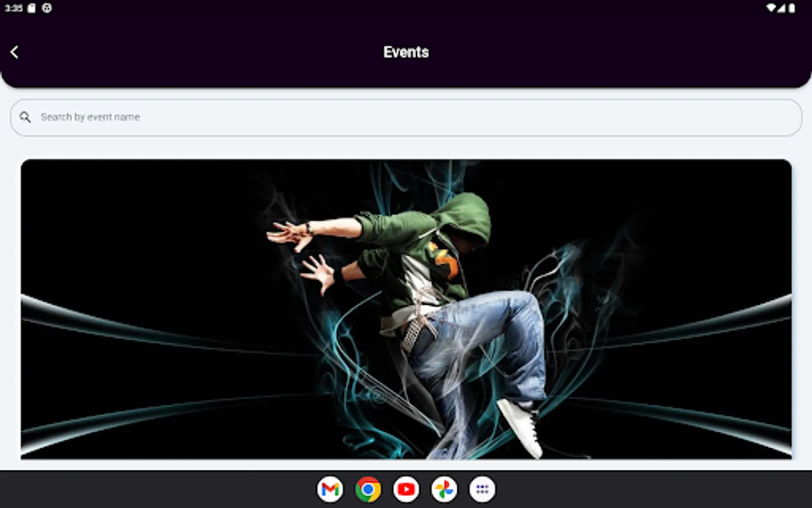Image resolution: width=812 pixels, height=508 pixels.
Task: Tap the battery status icon
Action: (x=792, y=8)
